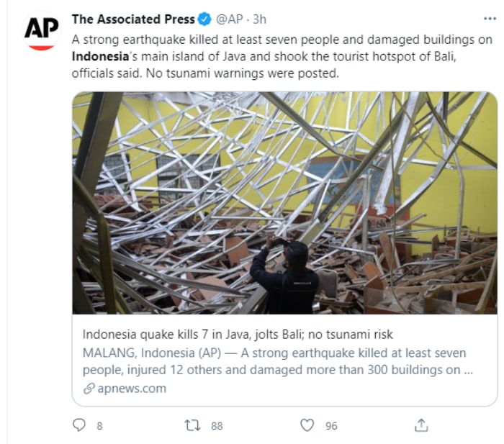The image size is (504, 444).
Task: Click the tweet body text about earthquake
Action: click(282, 57)
